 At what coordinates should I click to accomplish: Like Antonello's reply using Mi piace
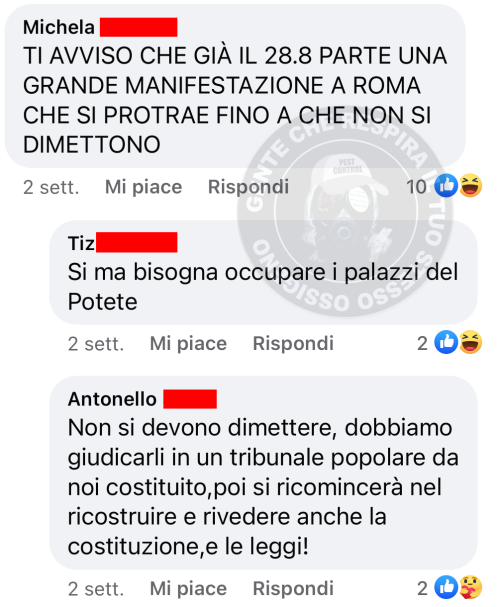point(188,589)
